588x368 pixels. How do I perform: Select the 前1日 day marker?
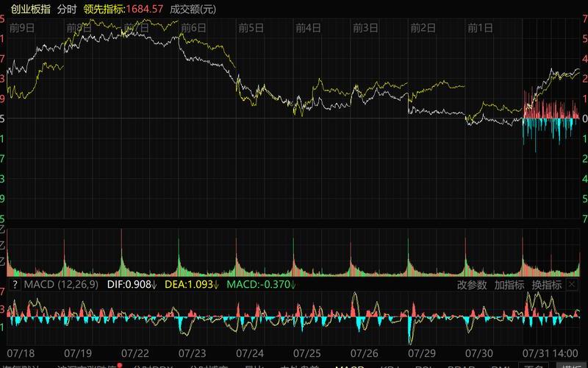[x=480, y=28]
